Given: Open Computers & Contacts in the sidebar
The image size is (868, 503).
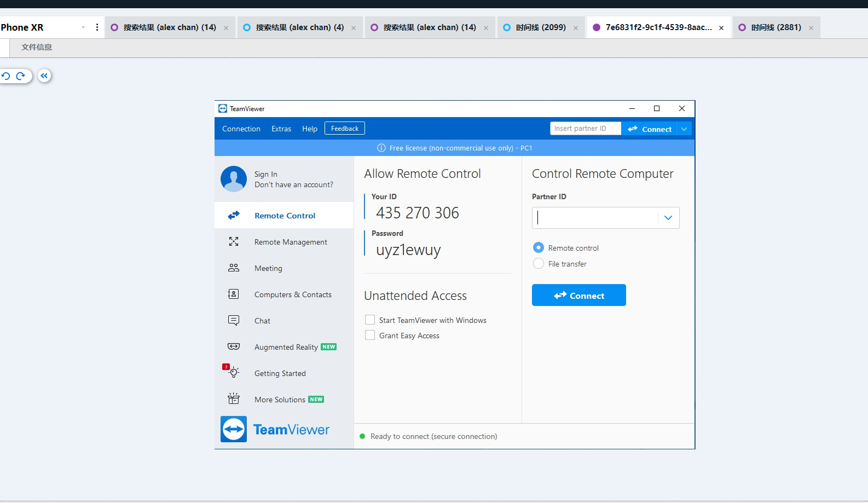Looking at the screenshot, I should coord(284,294).
